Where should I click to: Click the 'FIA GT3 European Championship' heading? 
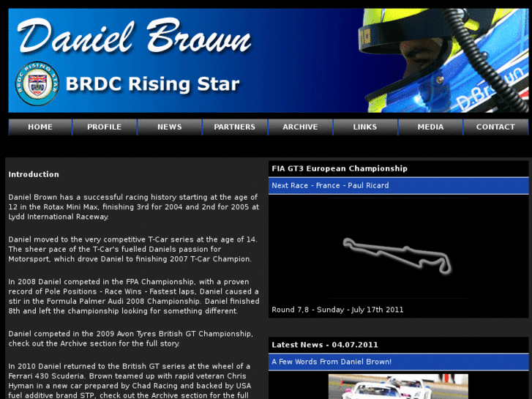pos(340,168)
